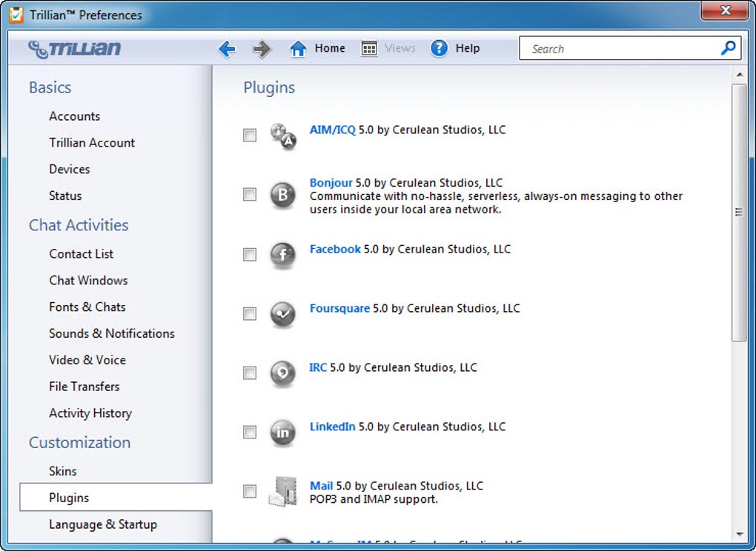Screen dimensions: 756x551
Task: Open Chat Windows settings
Action: (x=89, y=281)
